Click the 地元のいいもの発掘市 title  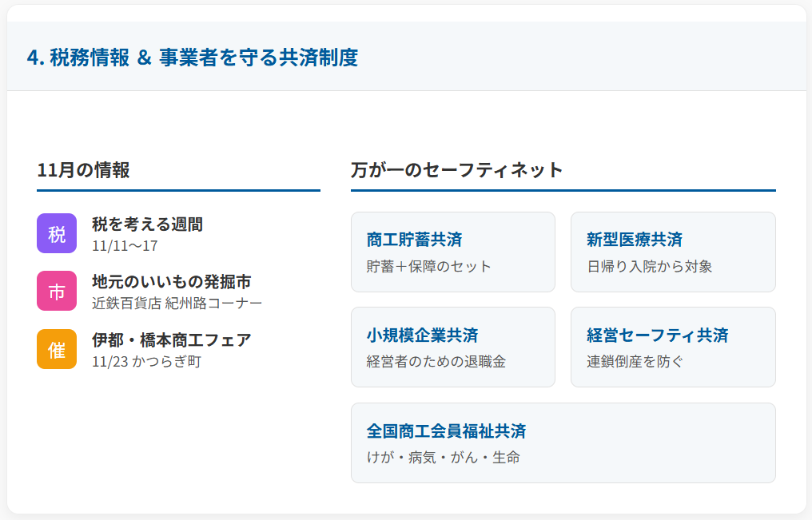tap(171, 282)
